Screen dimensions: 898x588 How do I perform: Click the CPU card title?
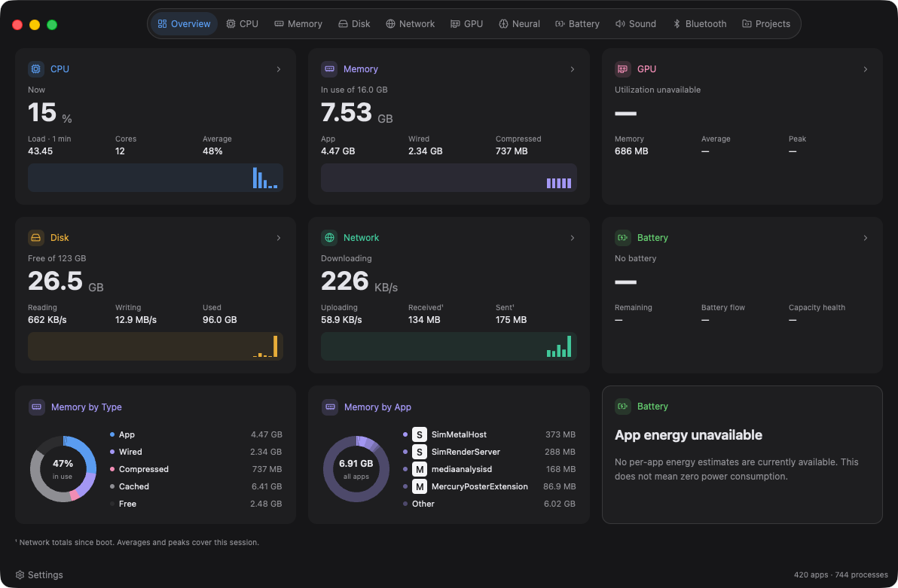[60, 69]
